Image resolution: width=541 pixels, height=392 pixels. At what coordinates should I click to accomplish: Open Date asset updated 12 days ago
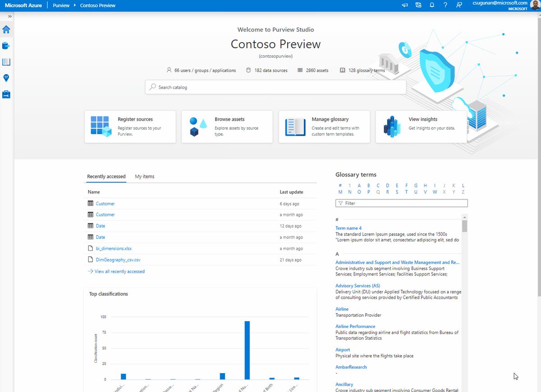101,226
